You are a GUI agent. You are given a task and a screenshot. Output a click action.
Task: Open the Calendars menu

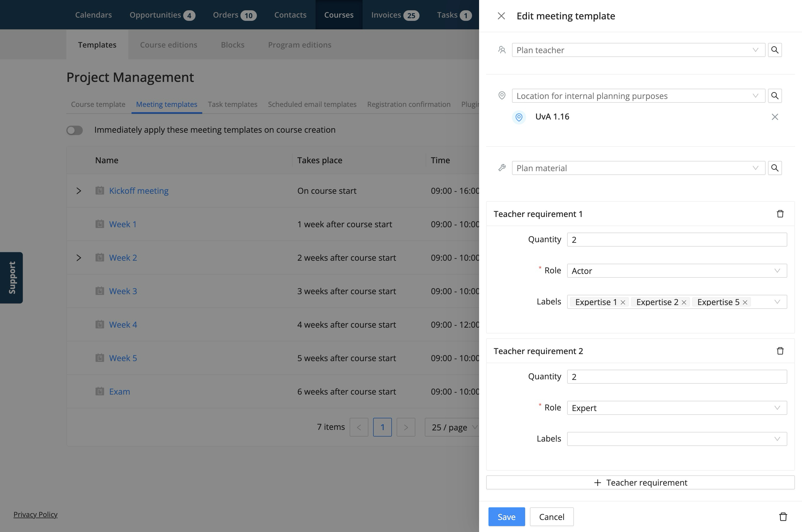point(93,15)
